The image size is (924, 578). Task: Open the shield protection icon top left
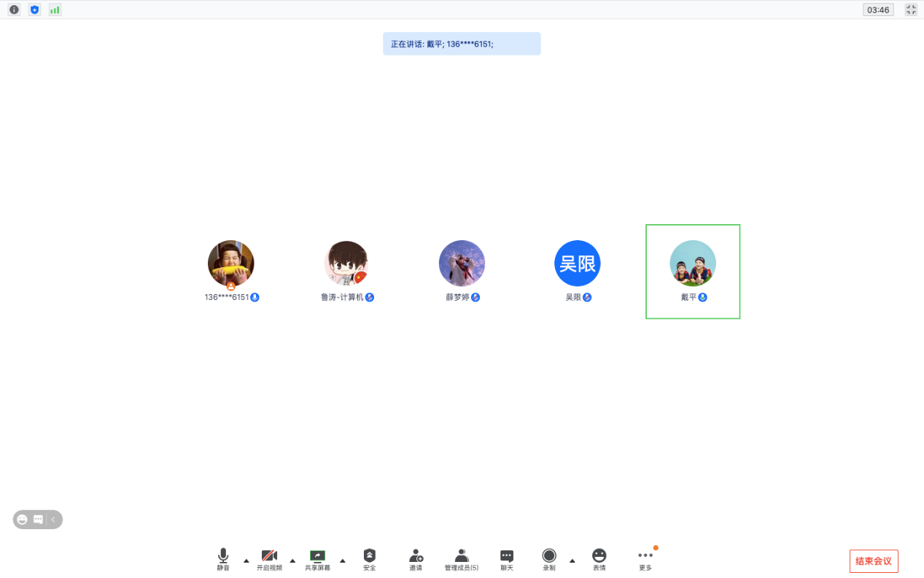coord(34,9)
